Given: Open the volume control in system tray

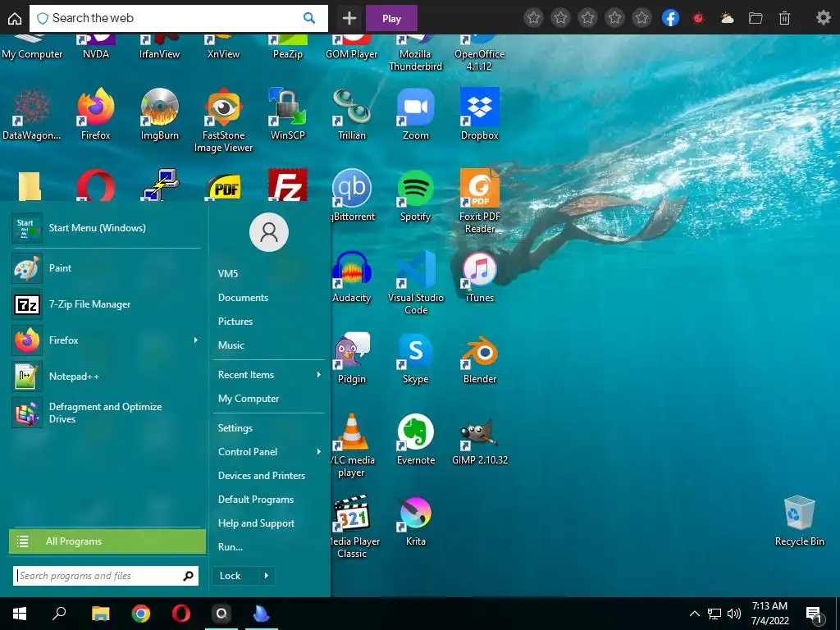Looking at the screenshot, I should point(734,614).
